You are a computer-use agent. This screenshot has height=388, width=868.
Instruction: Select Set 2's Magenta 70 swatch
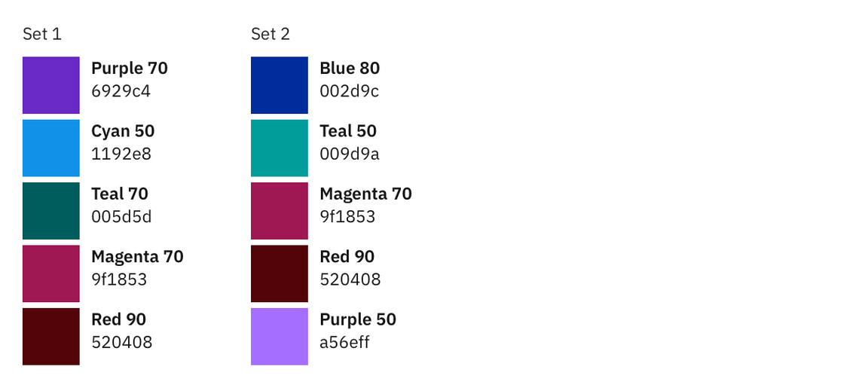click(279, 211)
